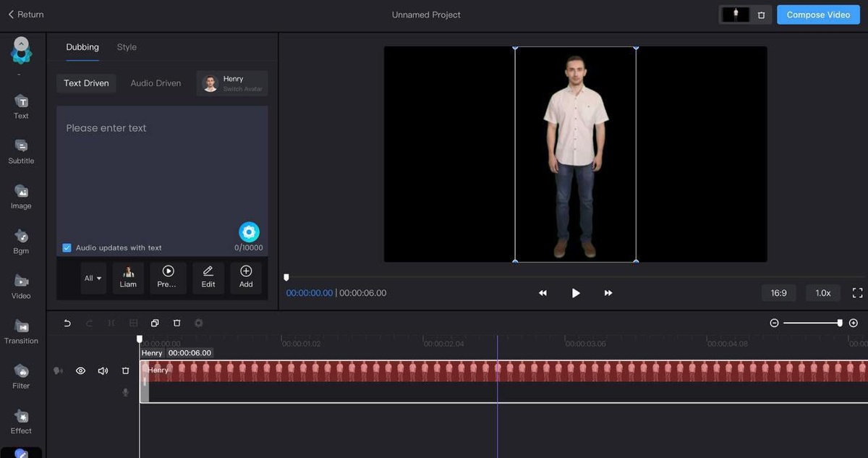The height and width of the screenshot is (458, 868).
Task: Click the Please enter text field
Action: (162, 174)
